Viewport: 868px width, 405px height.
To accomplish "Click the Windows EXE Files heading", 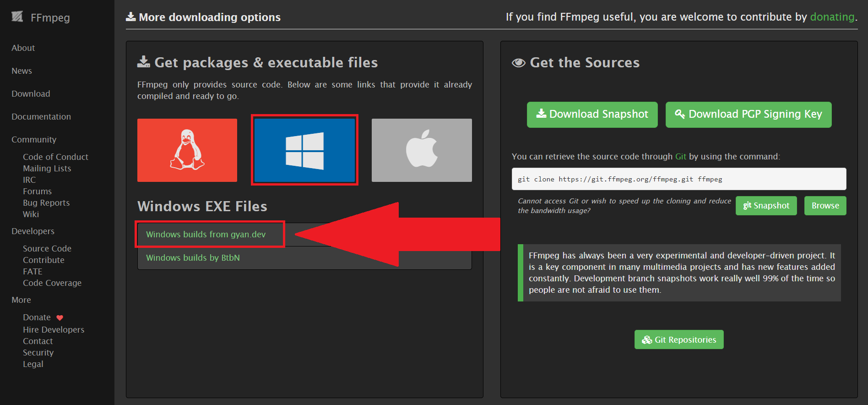I will [x=202, y=206].
